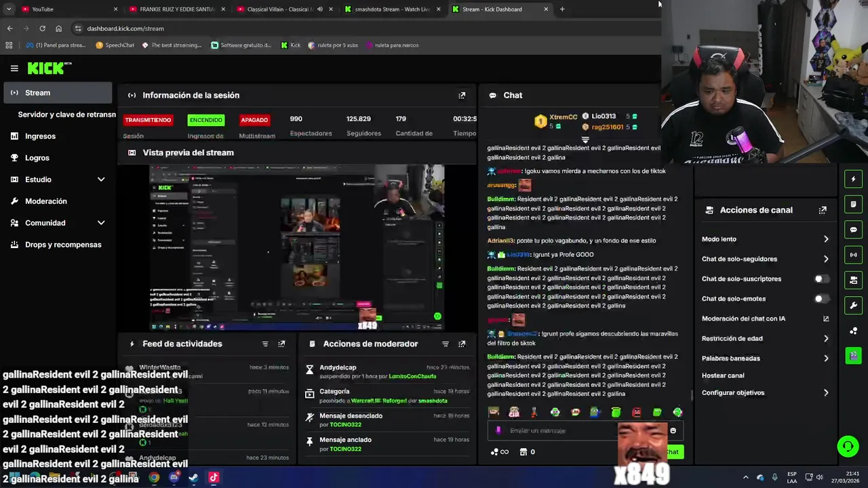Open the SpeechChat bookmark
Screen dimensions: 868x488
point(115,45)
